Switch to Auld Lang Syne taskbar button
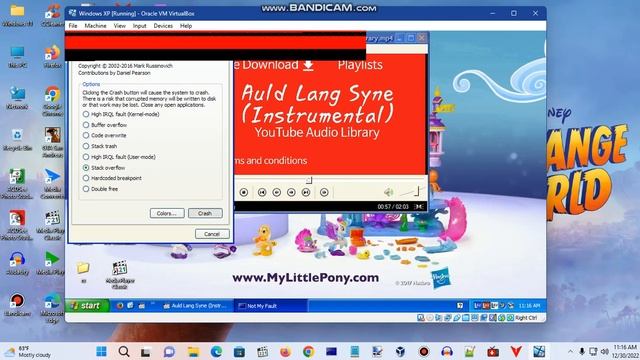The width and height of the screenshot is (640, 360). tap(195, 306)
